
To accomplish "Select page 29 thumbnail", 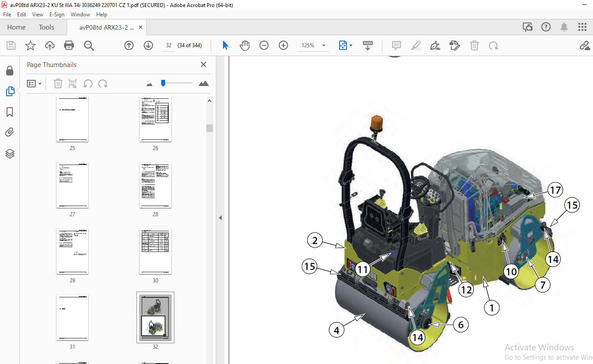I will click(x=72, y=251).
